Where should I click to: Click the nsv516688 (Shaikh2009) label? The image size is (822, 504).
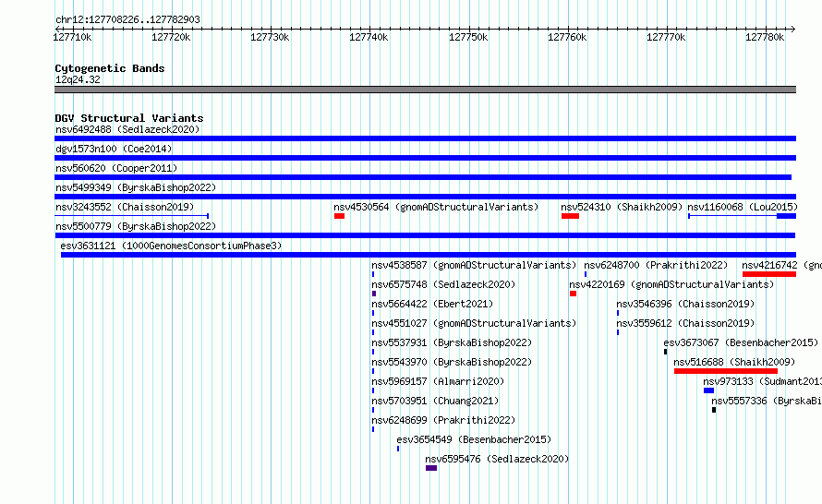tap(734, 362)
